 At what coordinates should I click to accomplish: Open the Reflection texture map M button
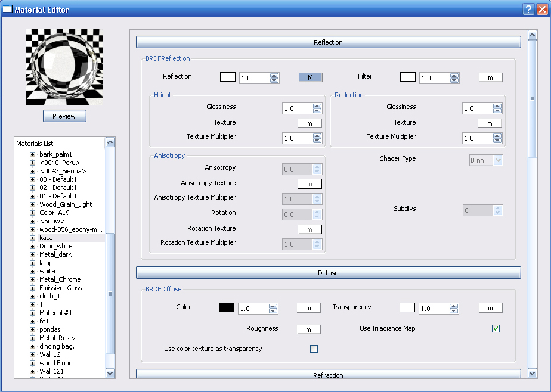point(310,77)
